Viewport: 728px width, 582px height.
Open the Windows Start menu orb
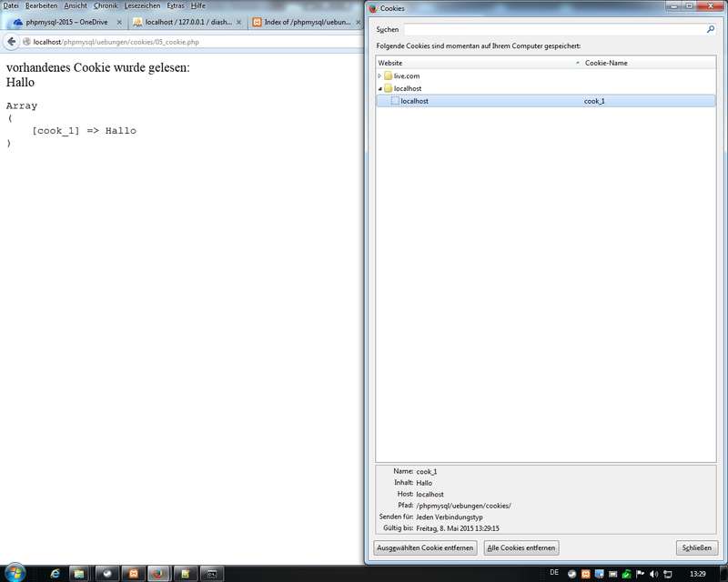pyautogui.click(x=15, y=574)
